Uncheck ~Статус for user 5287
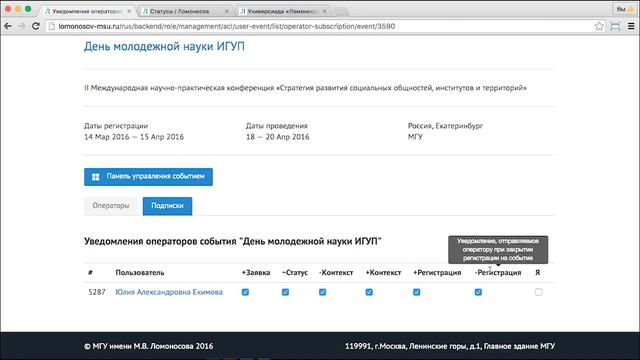 [x=285, y=292]
